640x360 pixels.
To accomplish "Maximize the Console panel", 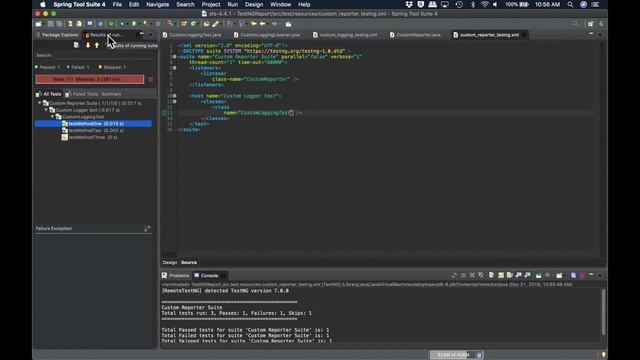I will pos(600,275).
